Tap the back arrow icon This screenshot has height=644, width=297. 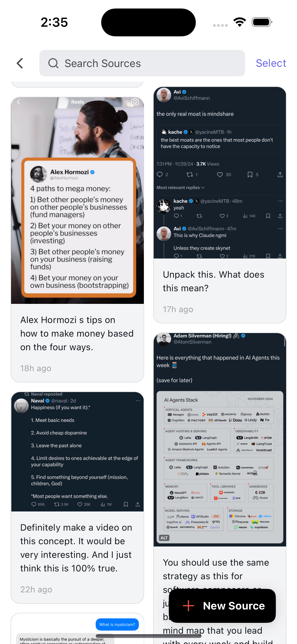20,63
